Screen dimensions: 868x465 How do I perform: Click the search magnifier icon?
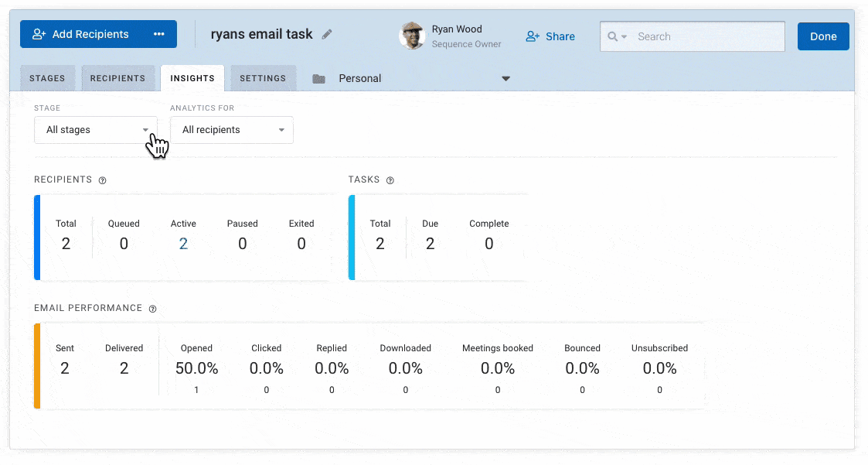point(614,36)
